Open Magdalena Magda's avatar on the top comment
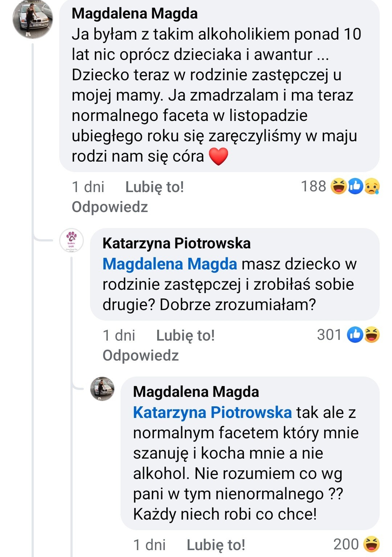392x557 pixels. tap(33, 19)
